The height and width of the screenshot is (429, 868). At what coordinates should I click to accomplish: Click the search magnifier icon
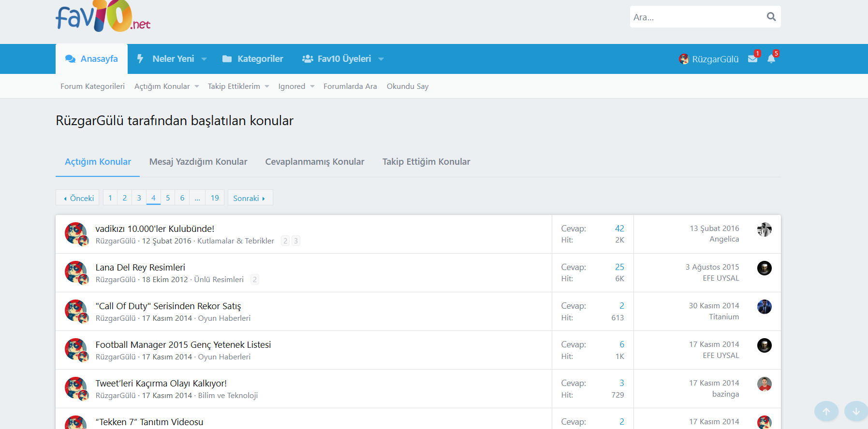(771, 17)
